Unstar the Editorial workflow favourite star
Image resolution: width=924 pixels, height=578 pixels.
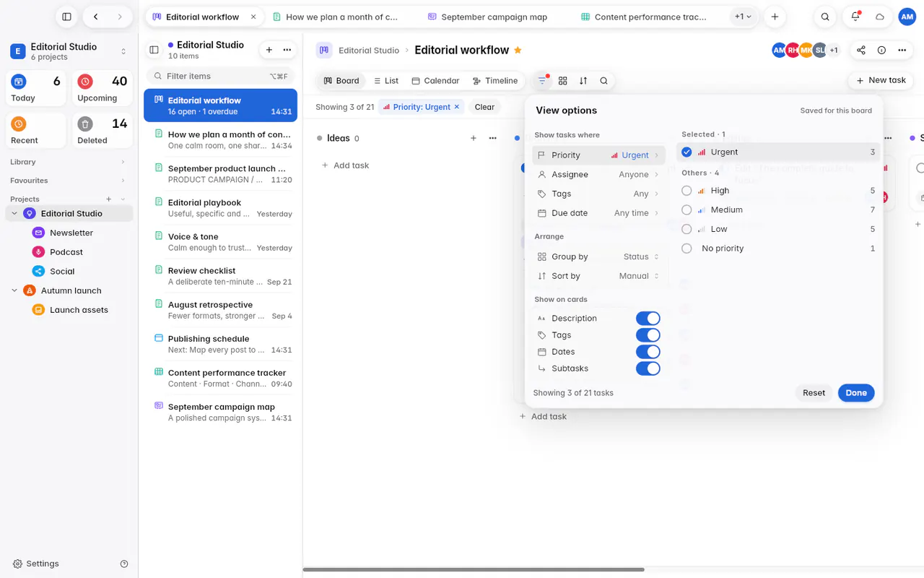(x=518, y=50)
